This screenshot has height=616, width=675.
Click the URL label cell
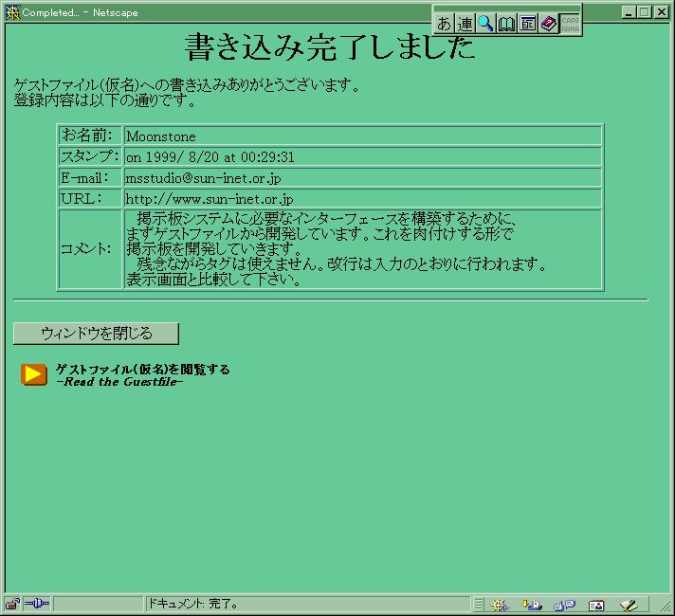(90, 198)
